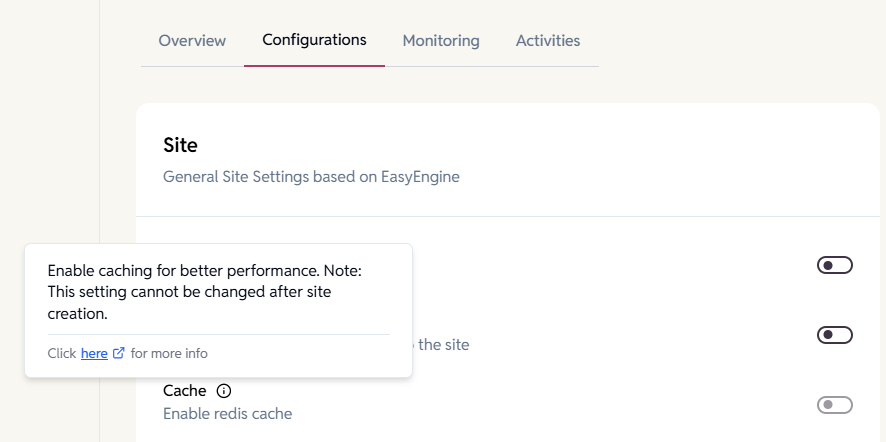The height and width of the screenshot is (442, 886).
Task: Click the partially hidden 'the site' description
Action: point(442,345)
